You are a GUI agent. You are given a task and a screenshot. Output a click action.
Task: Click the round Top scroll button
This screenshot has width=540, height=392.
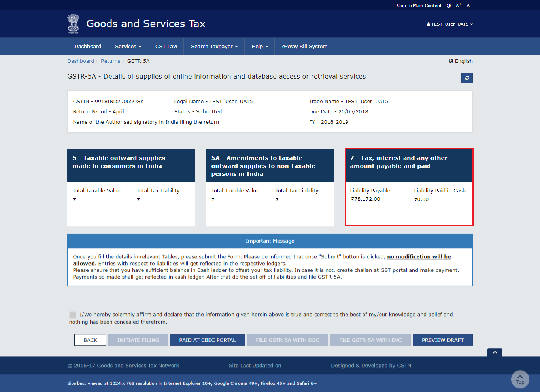(x=520, y=379)
